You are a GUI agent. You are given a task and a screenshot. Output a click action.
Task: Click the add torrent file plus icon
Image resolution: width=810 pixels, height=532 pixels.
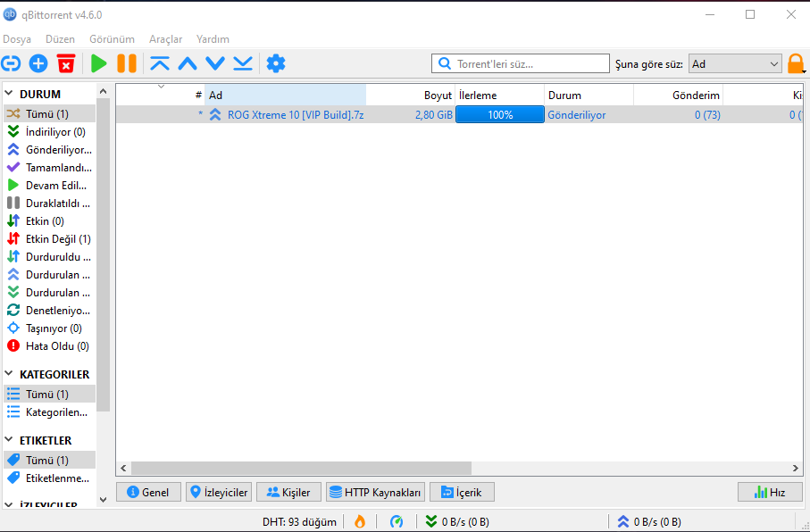[38, 63]
